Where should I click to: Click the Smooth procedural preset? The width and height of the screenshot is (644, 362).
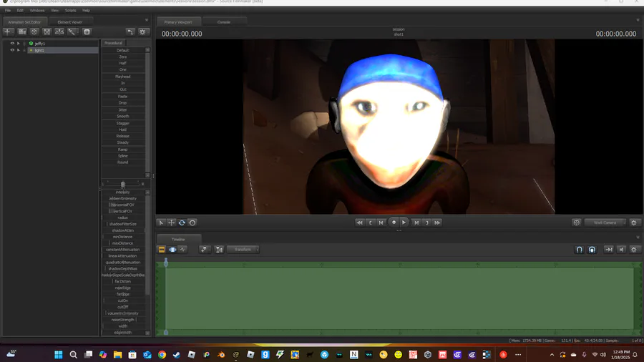123,116
